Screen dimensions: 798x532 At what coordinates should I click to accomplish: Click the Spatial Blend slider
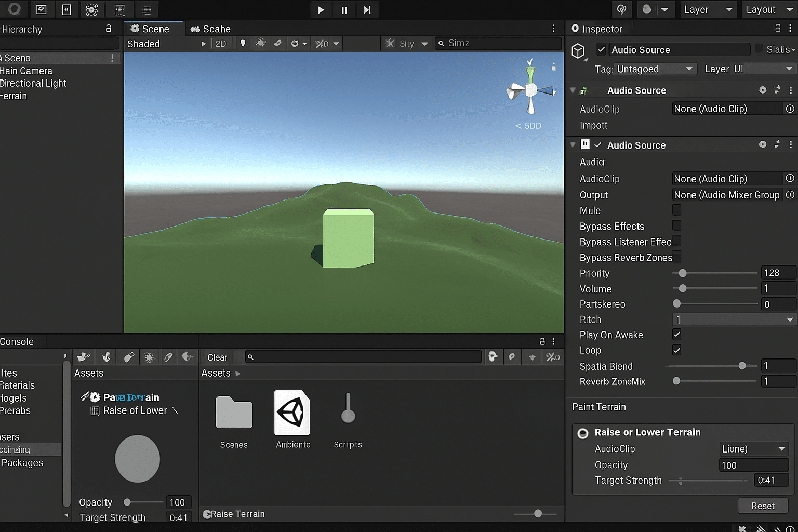(x=742, y=366)
